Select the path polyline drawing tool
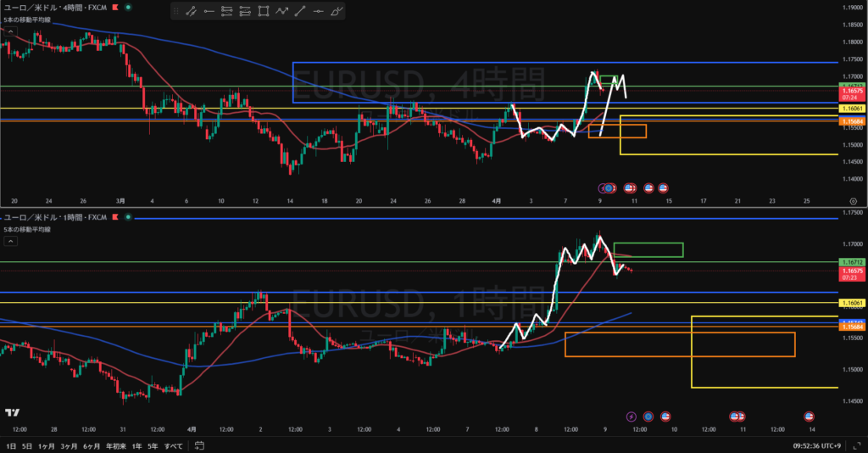This screenshot has height=453, width=868. point(282,11)
